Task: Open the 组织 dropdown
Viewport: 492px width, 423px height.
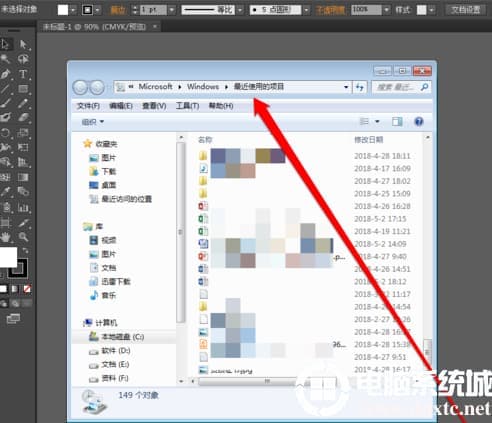Action: coord(93,122)
